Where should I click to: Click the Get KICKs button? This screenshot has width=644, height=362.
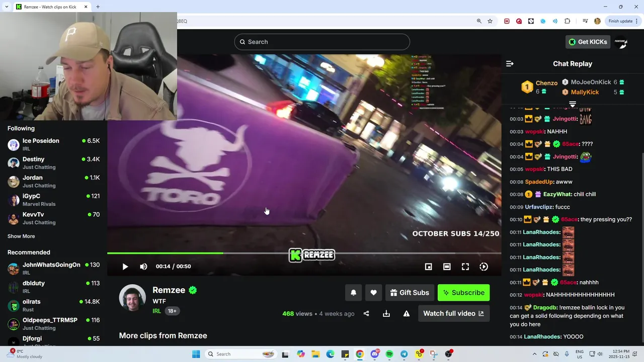tap(588, 42)
